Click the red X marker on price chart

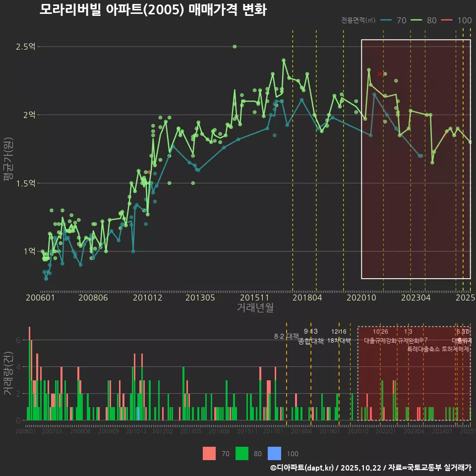[380, 74]
